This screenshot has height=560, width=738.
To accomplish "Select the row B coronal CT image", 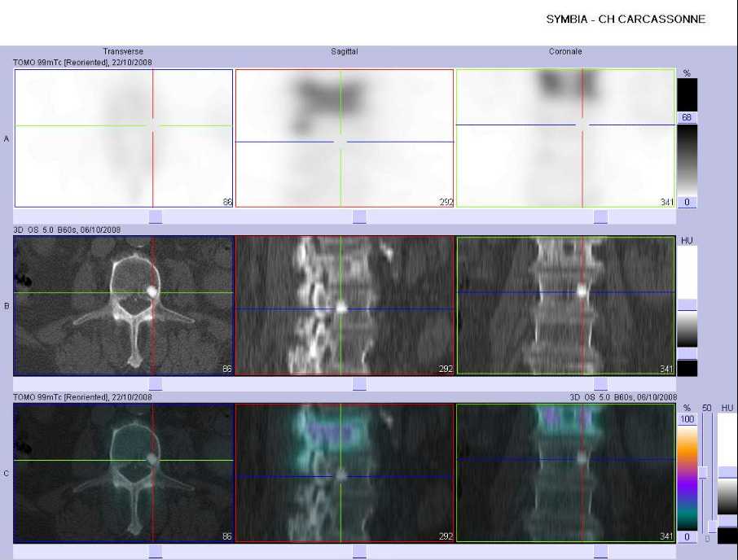I will tap(565, 305).
